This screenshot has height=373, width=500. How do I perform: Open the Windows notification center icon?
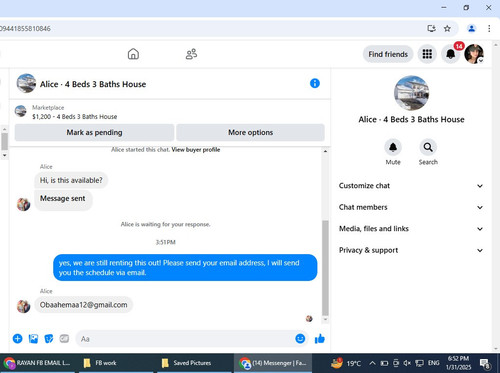click(x=485, y=363)
